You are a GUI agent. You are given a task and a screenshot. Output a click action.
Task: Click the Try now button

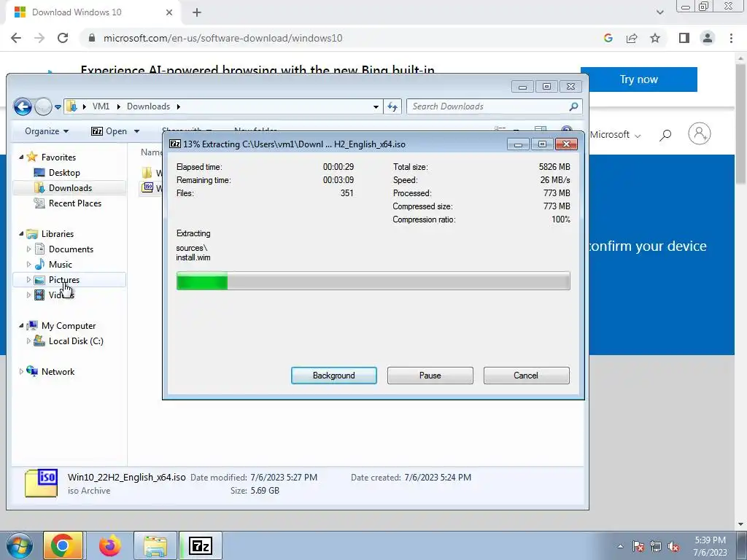639,79
